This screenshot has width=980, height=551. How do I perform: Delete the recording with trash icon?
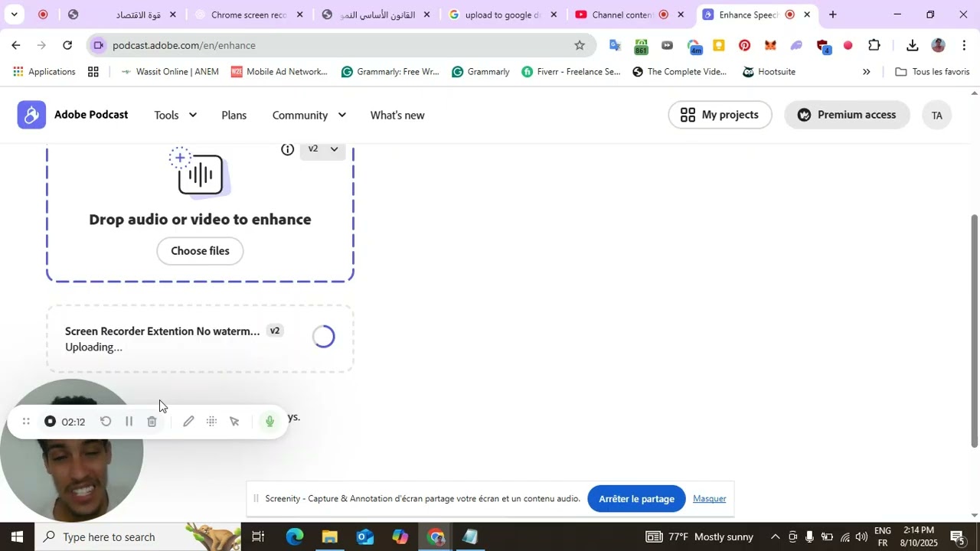(x=152, y=422)
